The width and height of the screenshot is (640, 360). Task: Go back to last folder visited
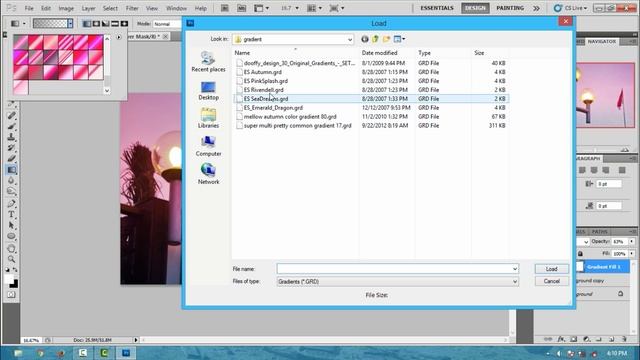(x=364, y=39)
